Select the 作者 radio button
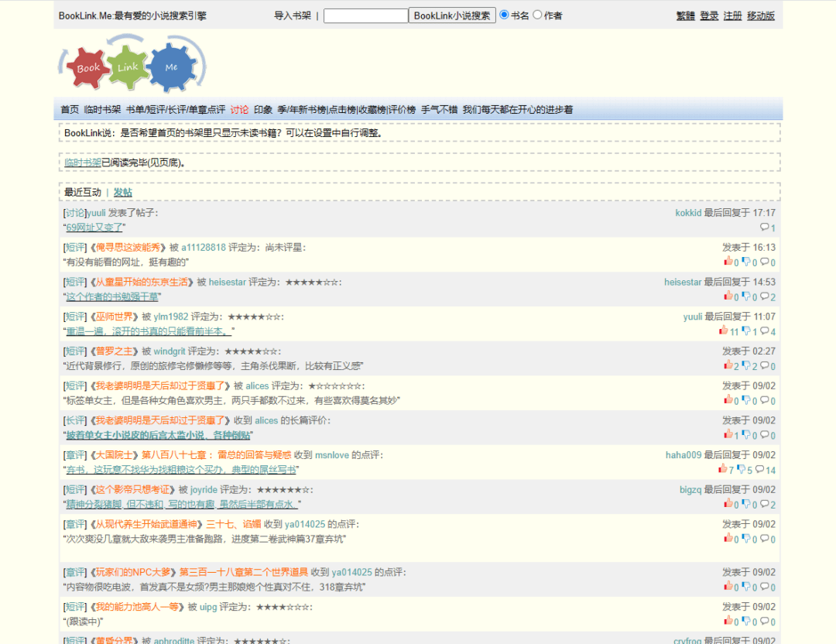The width and height of the screenshot is (836, 644). tap(538, 15)
